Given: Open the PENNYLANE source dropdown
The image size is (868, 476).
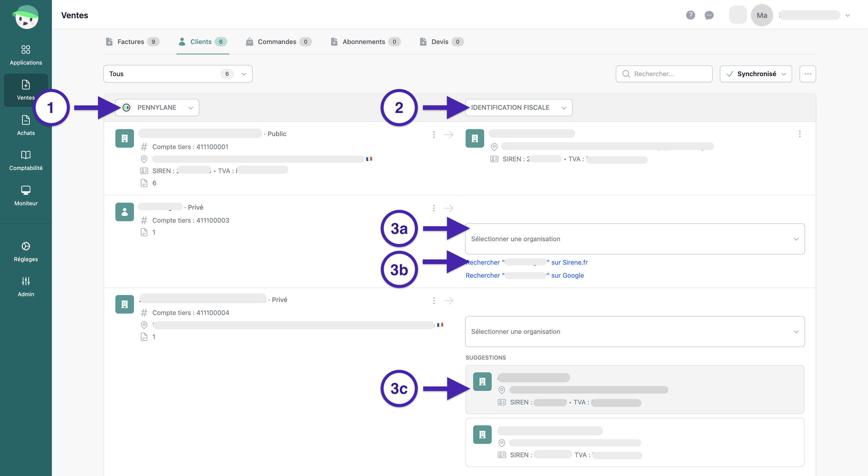Looking at the screenshot, I should [157, 107].
